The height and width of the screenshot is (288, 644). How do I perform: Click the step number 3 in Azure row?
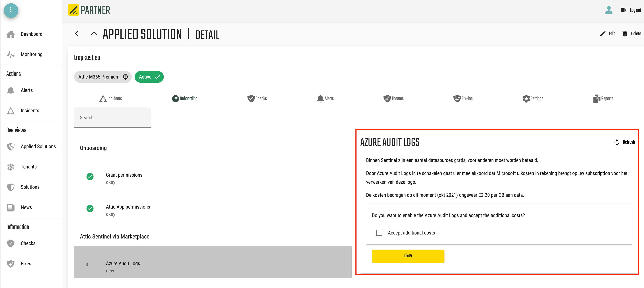[87, 264]
